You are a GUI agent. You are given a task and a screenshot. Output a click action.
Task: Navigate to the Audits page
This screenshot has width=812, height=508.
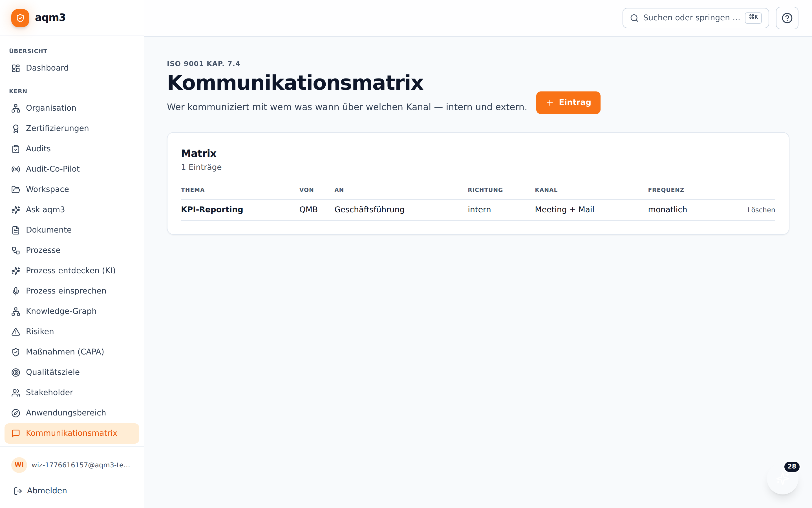point(72,149)
